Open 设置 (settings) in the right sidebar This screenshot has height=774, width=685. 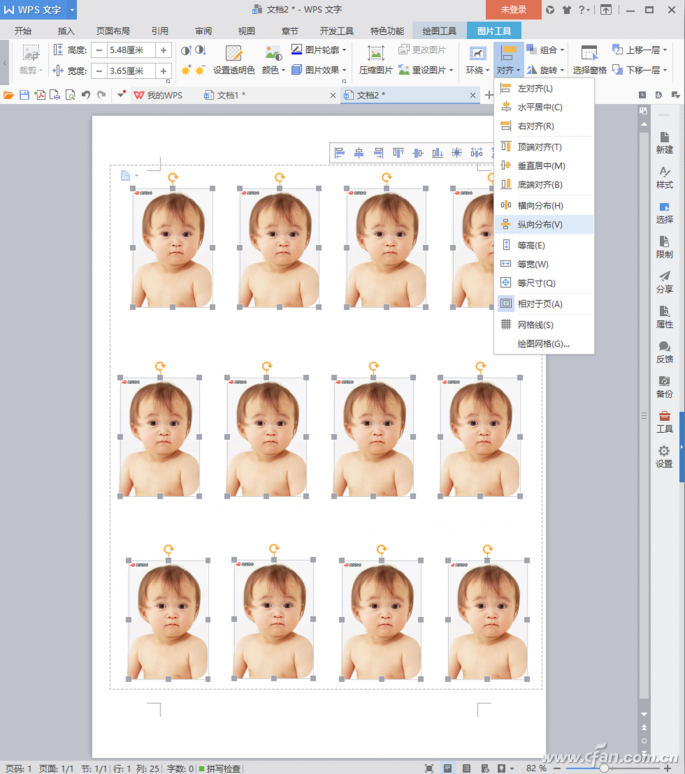[x=664, y=456]
